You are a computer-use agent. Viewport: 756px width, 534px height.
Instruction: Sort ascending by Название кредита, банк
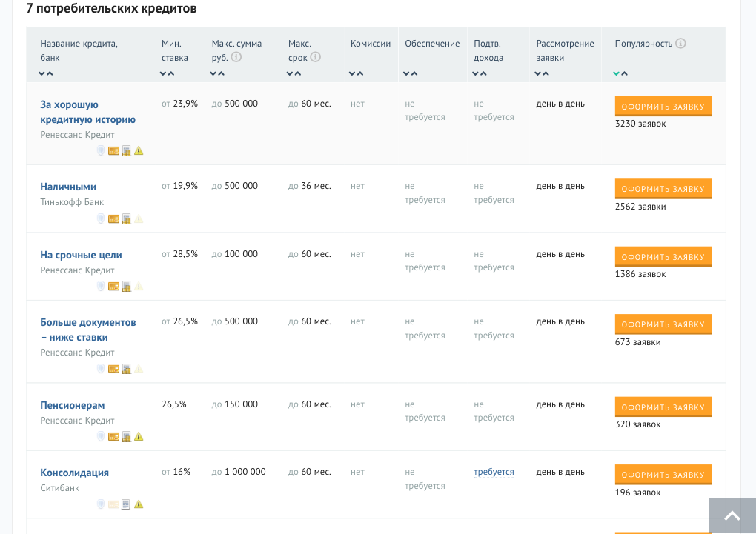point(50,74)
